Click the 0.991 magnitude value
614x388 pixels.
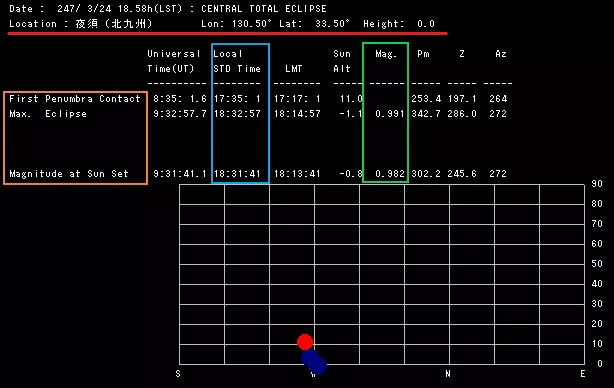click(x=389, y=114)
